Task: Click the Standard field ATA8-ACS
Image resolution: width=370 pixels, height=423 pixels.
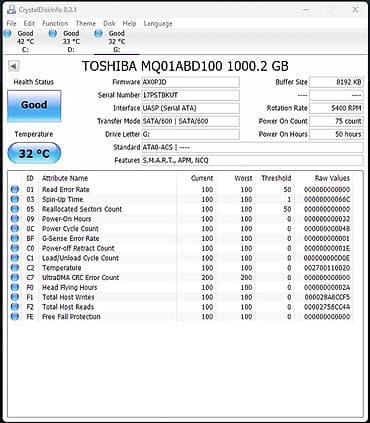Action: tap(253, 147)
